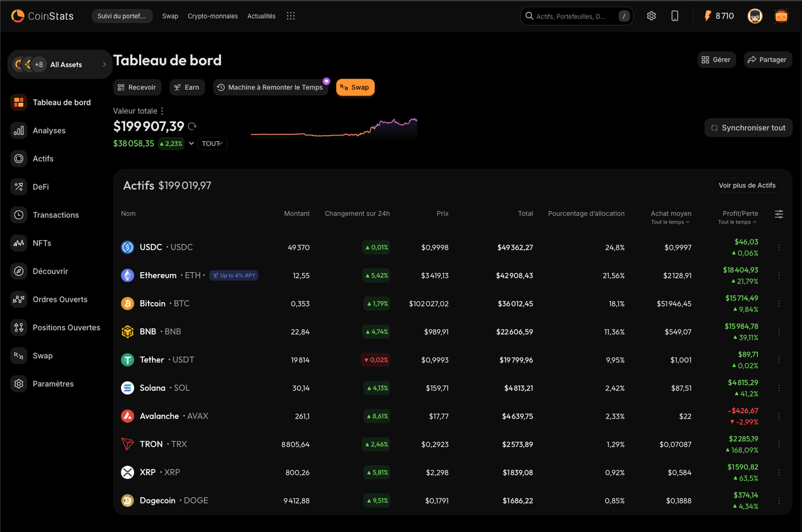This screenshot has height=532, width=802.
Task: Click the search field for assets
Action: 572,16
